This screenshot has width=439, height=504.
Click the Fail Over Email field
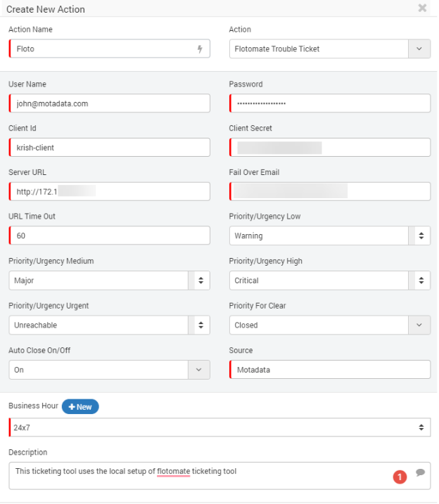[x=330, y=192]
